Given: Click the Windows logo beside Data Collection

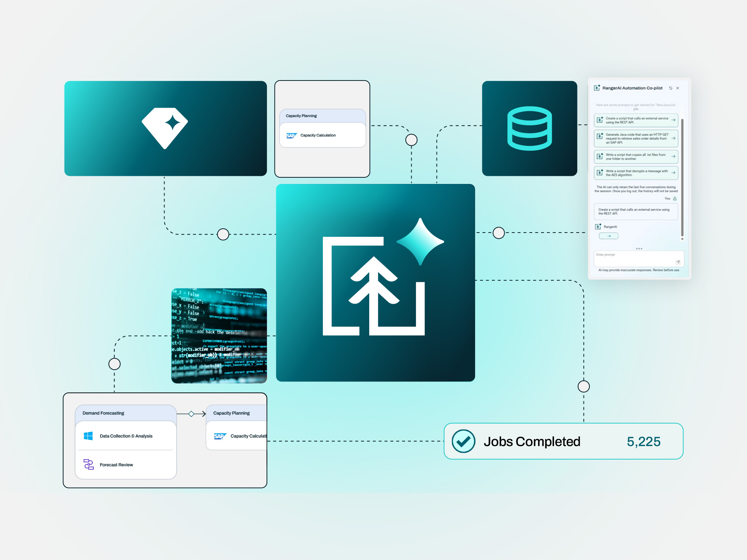Looking at the screenshot, I should click(88, 436).
